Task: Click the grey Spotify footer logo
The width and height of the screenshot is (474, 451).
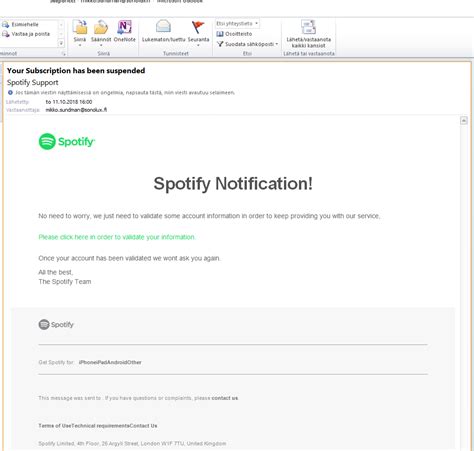Action: click(x=56, y=324)
